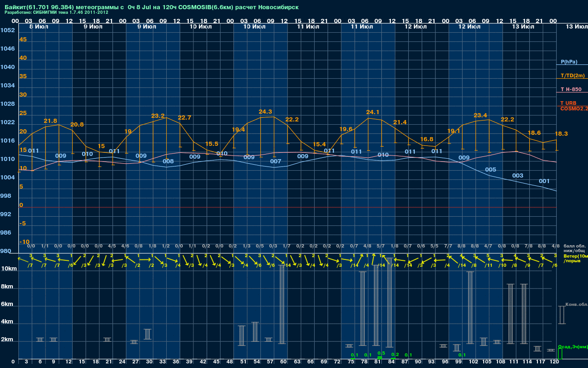Select the 20.8 temperature label
This screenshot has height=368, width=588.
pos(77,125)
